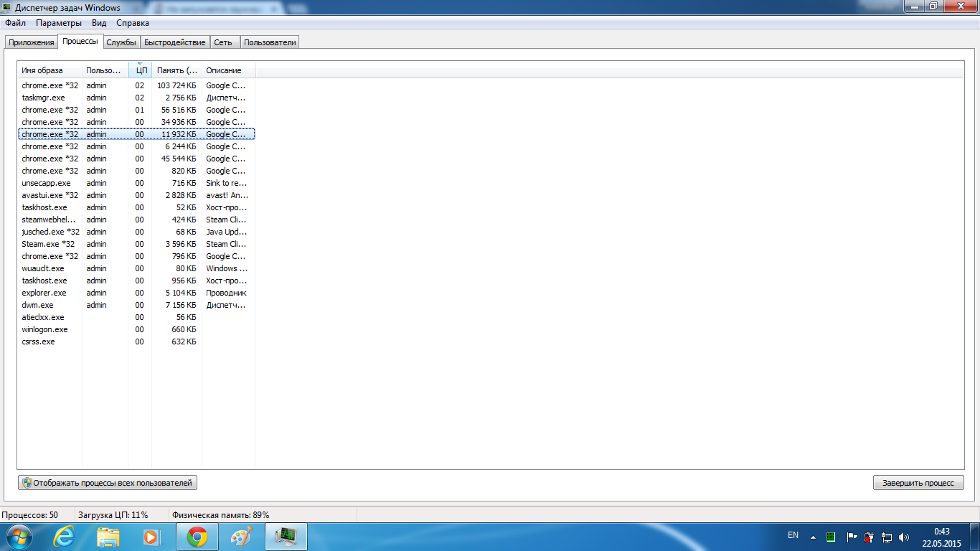The height and width of the screenshot is (551, 980).
Task: Click the Task Manager title bar icon
Action: pyautogui.click(x=7, y=8)
